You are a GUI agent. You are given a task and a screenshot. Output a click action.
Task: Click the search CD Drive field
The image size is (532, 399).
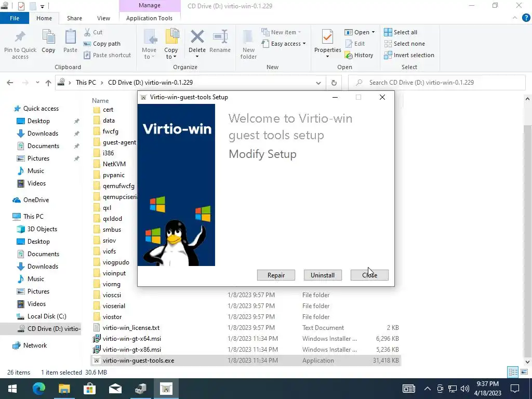(x=437, y=83)
